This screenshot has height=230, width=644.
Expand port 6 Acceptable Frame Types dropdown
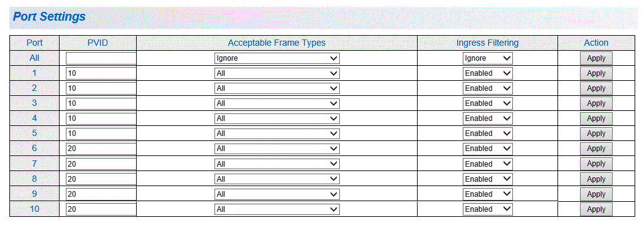(x=277, y=149)
